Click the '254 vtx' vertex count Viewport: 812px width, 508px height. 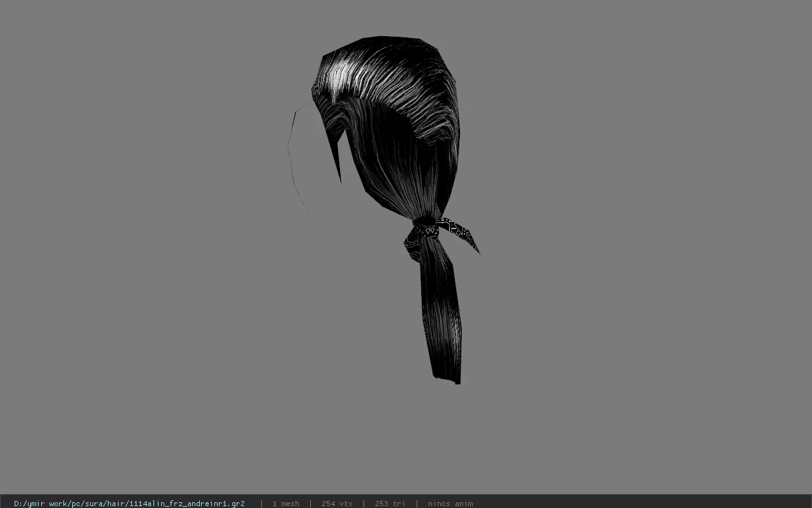[x=337, y=504]
